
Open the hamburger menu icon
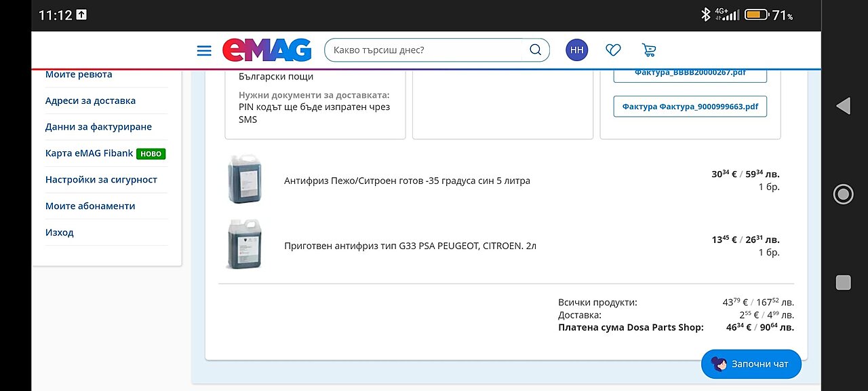[204, 51]
